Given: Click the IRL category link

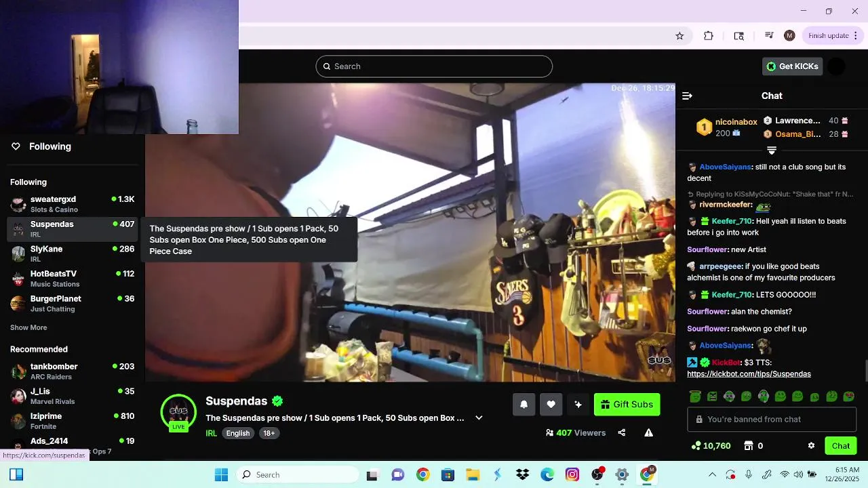Looking at the screenshot, I should point(211,433).
